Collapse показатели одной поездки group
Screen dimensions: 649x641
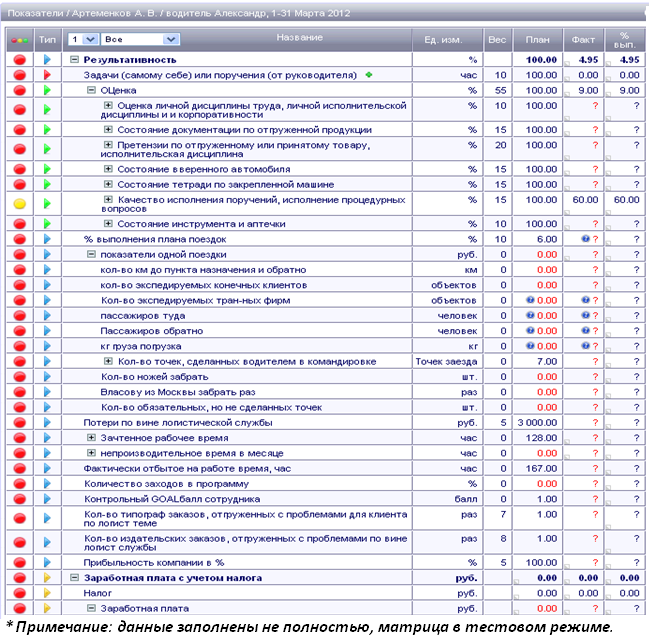tap(91, 254)
